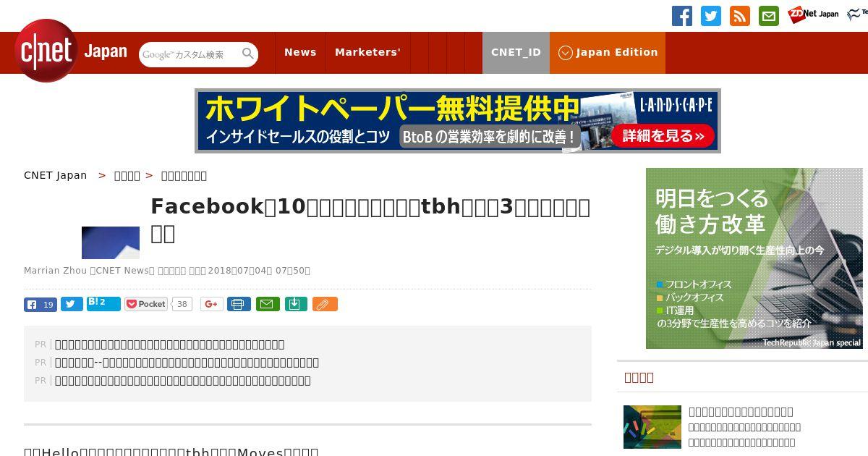Screen dimensions: 868x456
Task: Click the teal download/save icon
Action: pyautogui.click(x=295, y=304)
